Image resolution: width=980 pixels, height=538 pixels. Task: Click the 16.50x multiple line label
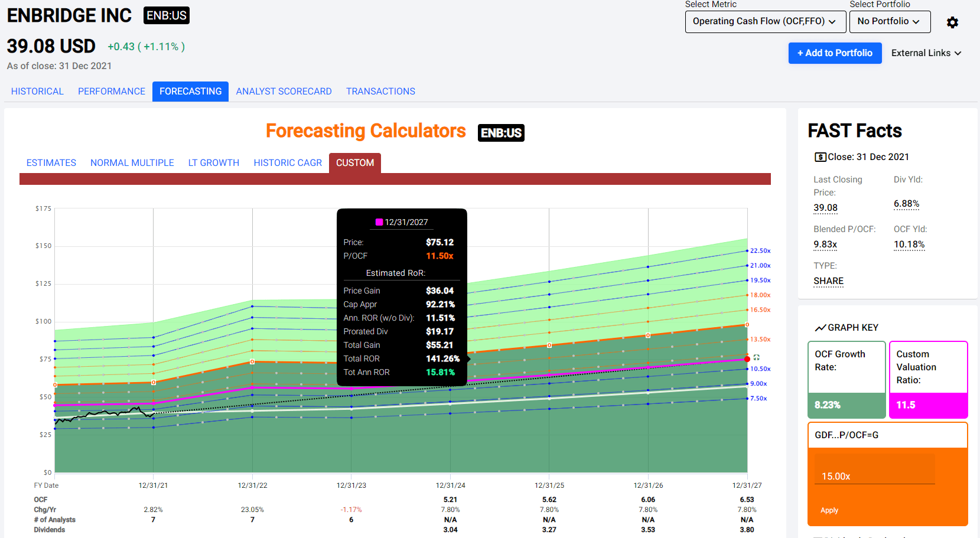(760, 310)
